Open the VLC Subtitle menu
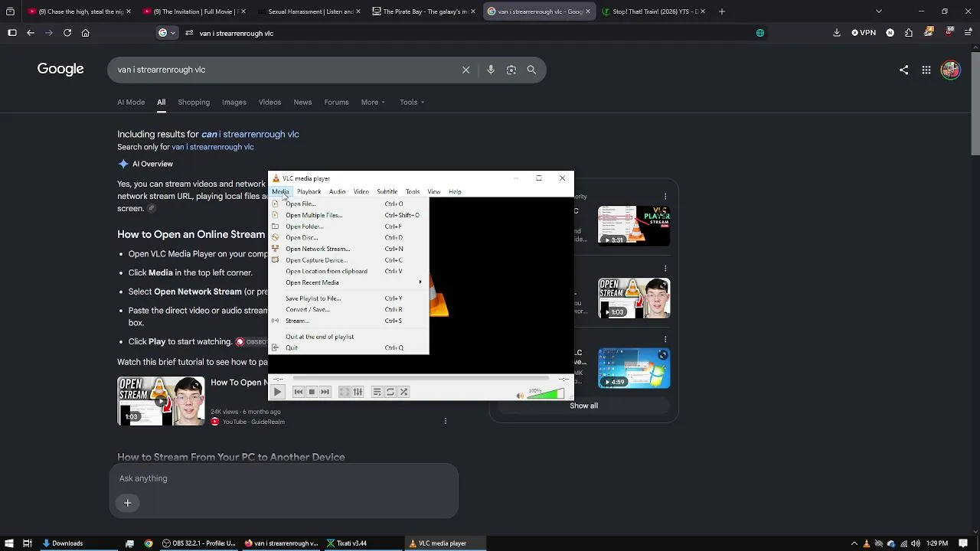This screenshot has height=551, width=980. click(387, 191)
